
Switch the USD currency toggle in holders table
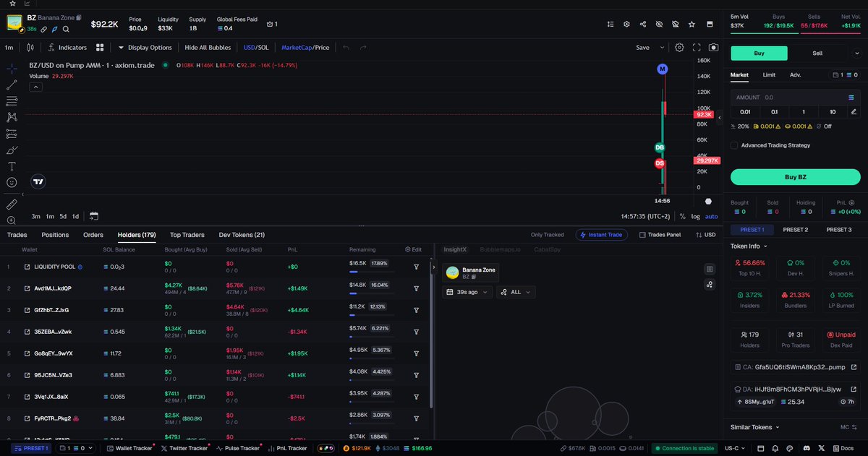click(x=705, y=235)
